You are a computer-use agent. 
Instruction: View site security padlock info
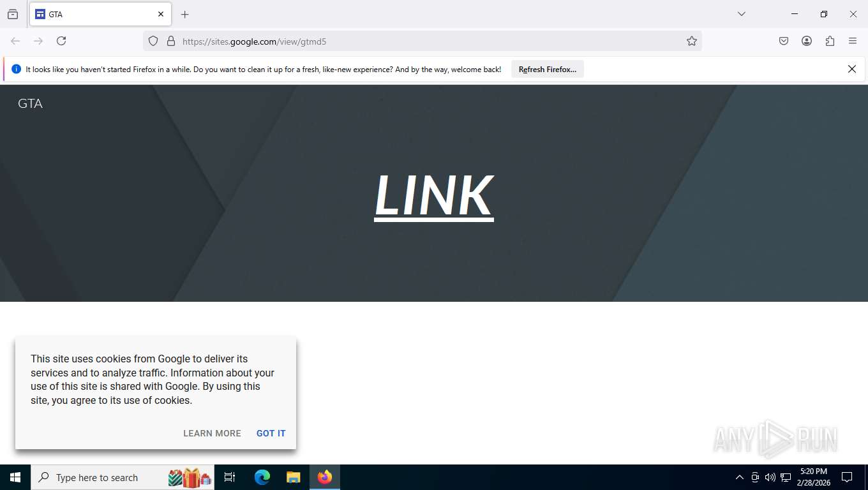coord(170,41)
